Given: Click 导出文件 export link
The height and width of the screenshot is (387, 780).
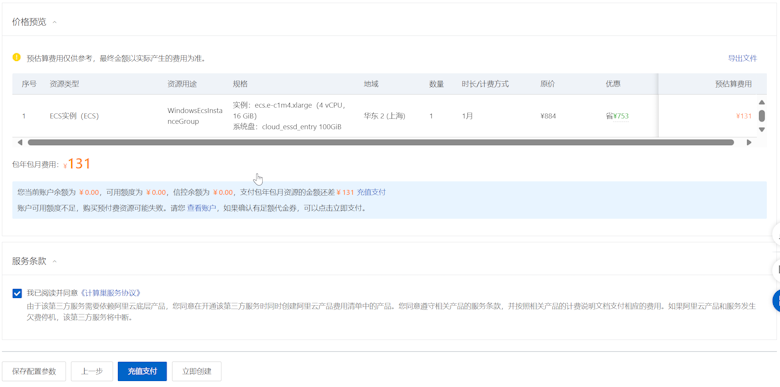Looking at the screenshot, I should (x=742, y=58).
